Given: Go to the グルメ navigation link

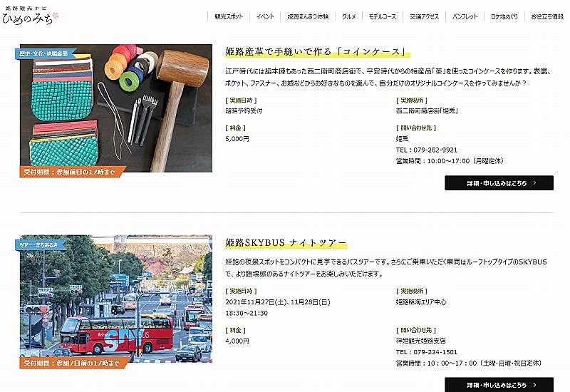Looking at the screenshot, I should coord(349,16).
